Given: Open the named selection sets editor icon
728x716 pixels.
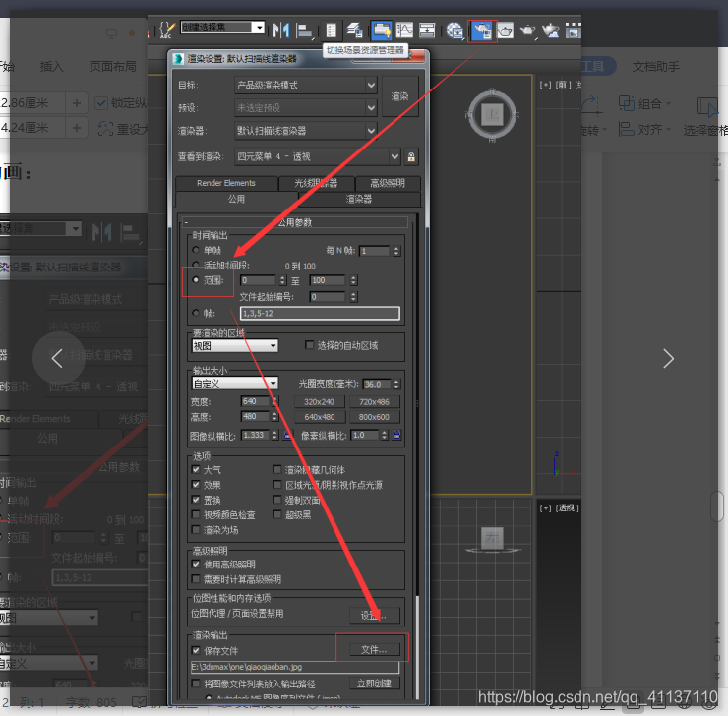Looking at the screenshot, I should point(166,30).
